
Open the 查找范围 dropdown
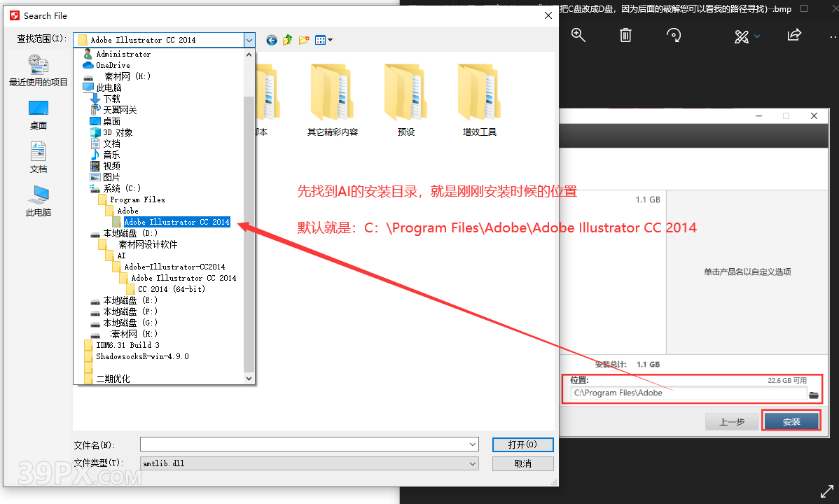pyautogui.click(x=249, y=40)
